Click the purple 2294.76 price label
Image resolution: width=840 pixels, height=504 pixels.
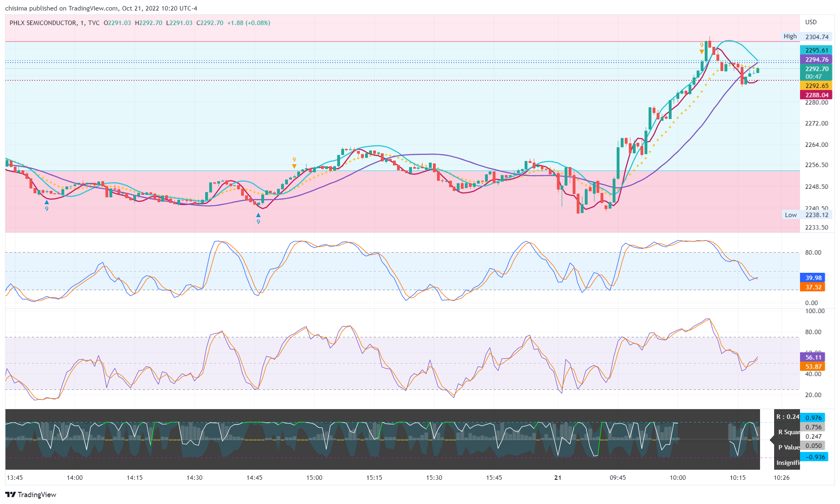[816, 59]
